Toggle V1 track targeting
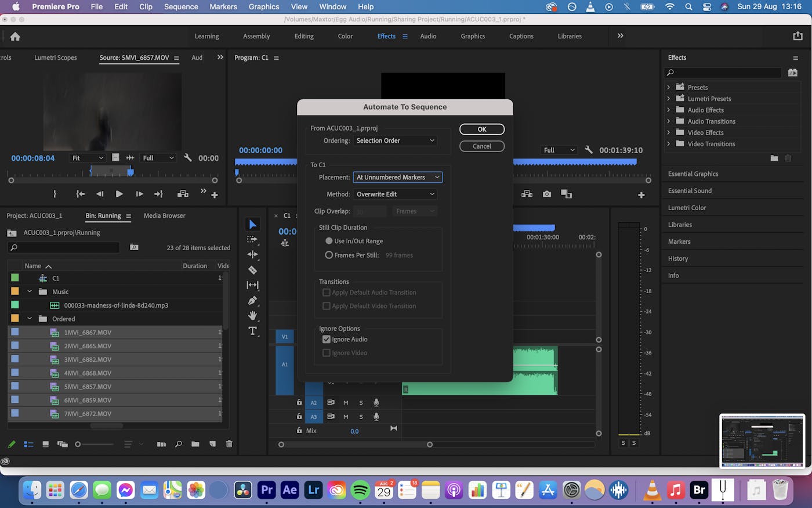 [x=285, y=337]
